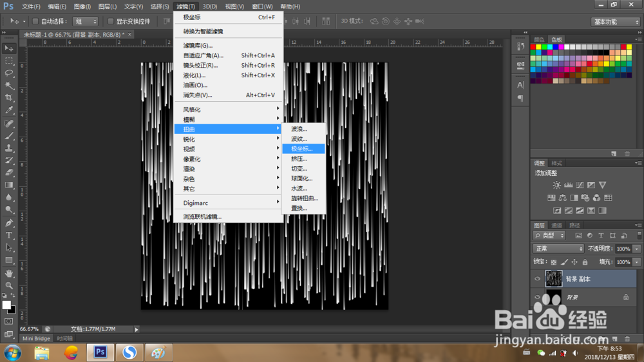Select the Blur tool
The width and height of the screenshot is (644, 362).
click(8, 197)
